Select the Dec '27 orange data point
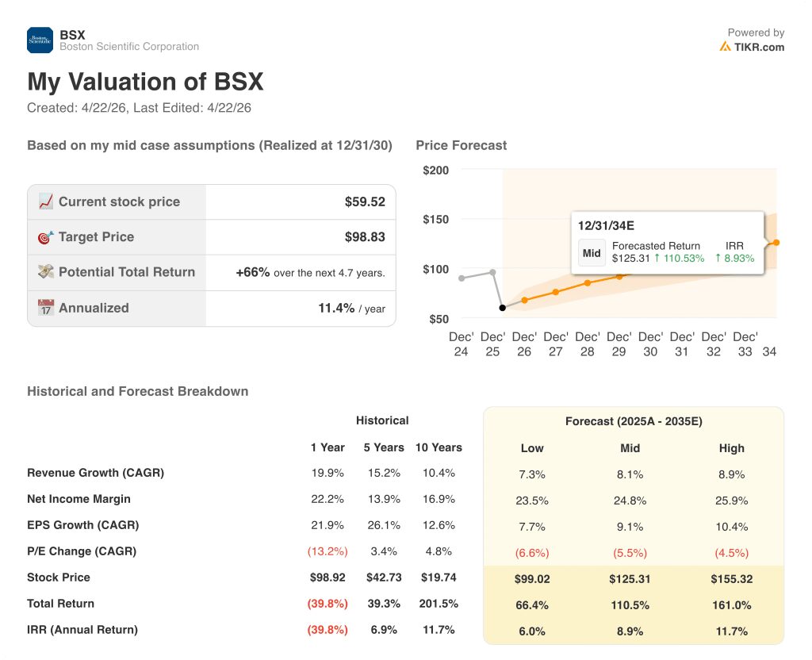The image size is (812, 660). pos(556,292)
